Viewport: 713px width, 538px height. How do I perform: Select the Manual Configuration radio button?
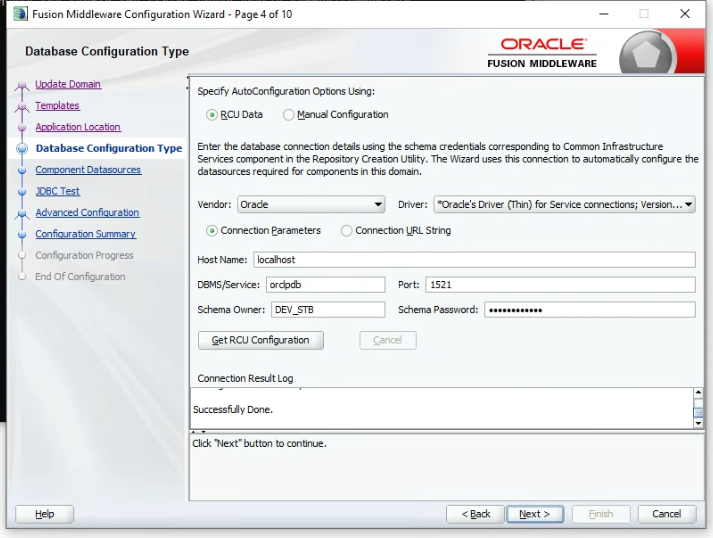pos(288,115)
